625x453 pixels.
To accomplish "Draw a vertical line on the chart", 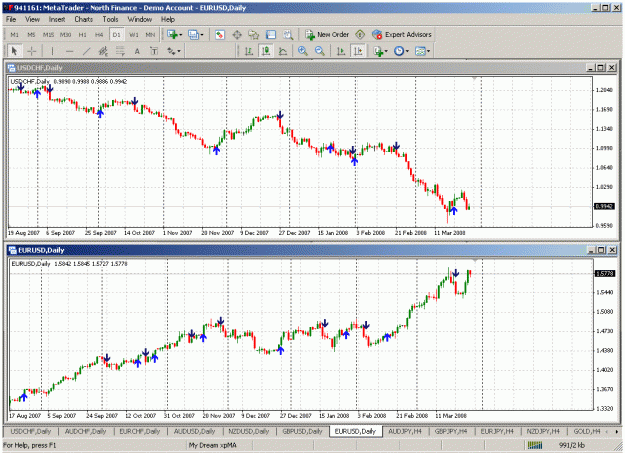I will tap(52, 51).
